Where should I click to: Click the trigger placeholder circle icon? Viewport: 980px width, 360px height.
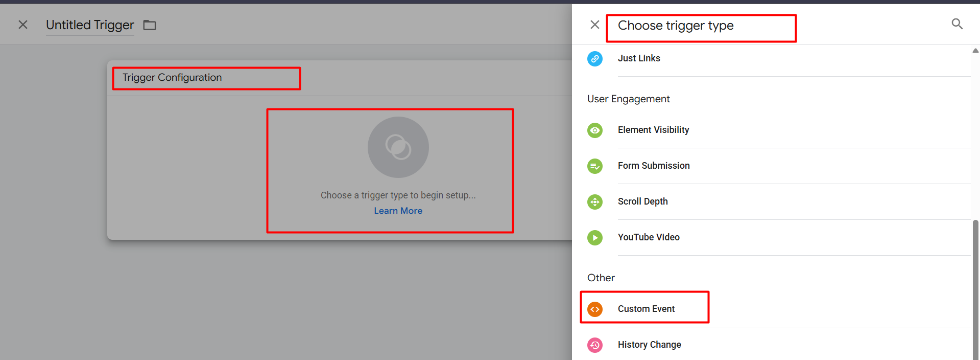click(398, 147)
